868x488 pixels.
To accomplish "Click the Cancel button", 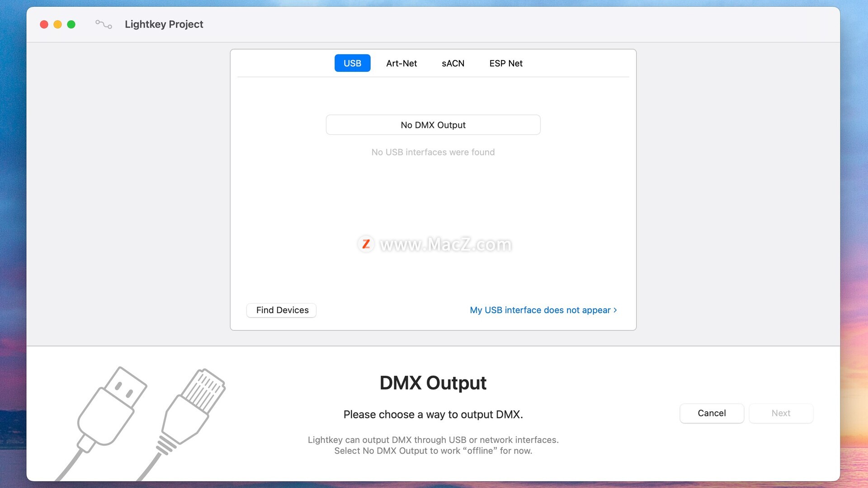I will [711, 413].
